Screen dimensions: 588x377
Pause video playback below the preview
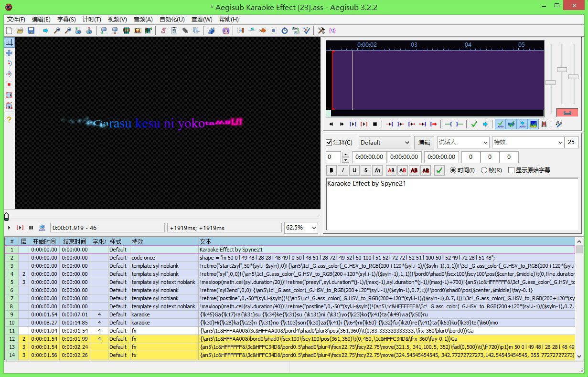(x=31, y=228)
